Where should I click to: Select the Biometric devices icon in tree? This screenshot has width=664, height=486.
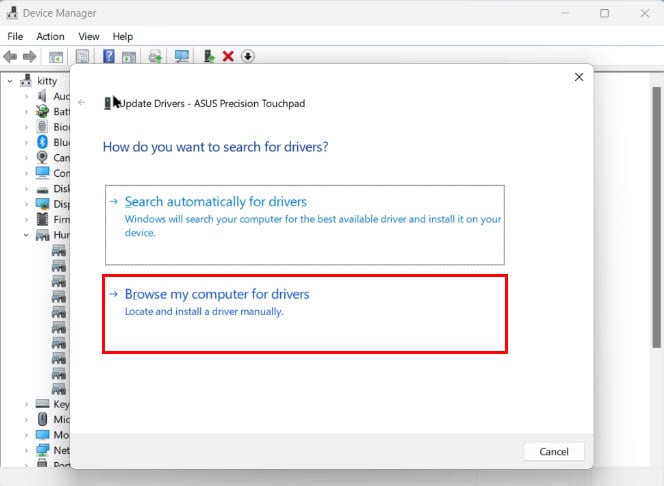(x=42, y=127)
